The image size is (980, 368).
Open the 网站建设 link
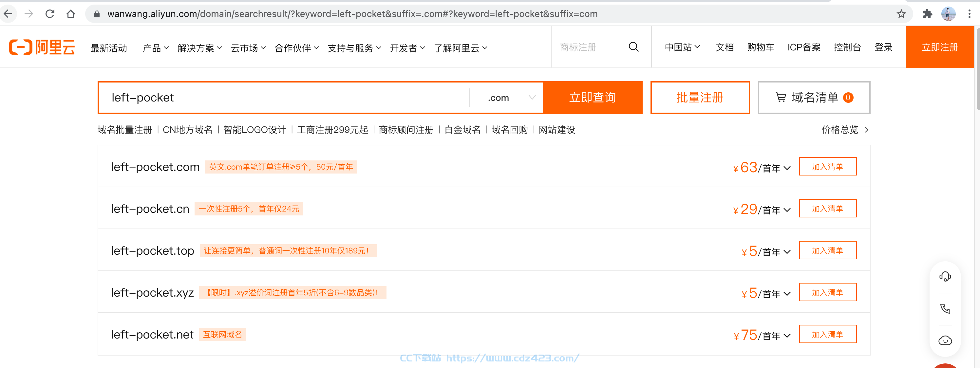pos(557,130)
